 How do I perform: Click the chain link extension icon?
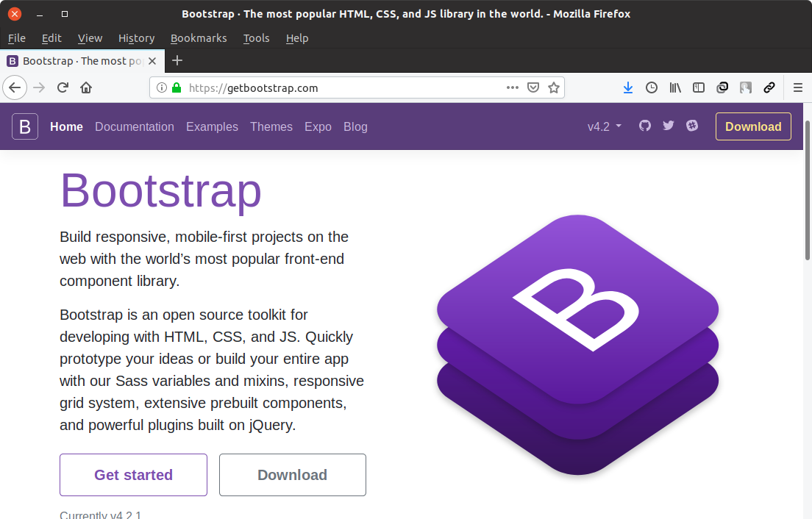[x=769, y=87]
